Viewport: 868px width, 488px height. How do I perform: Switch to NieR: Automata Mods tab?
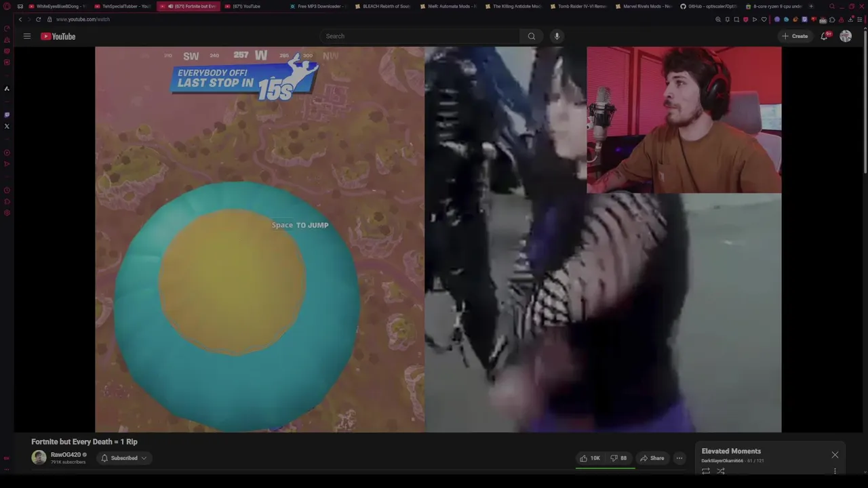(x=449, y=6)
